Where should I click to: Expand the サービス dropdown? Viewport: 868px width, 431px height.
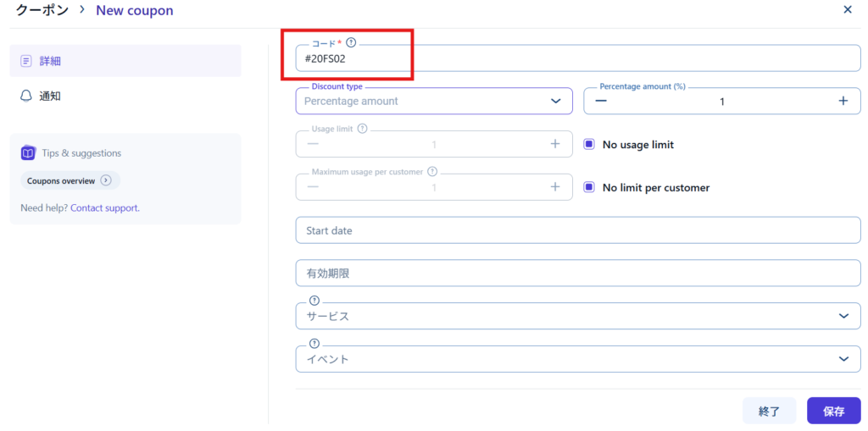(x=843, y=316)
